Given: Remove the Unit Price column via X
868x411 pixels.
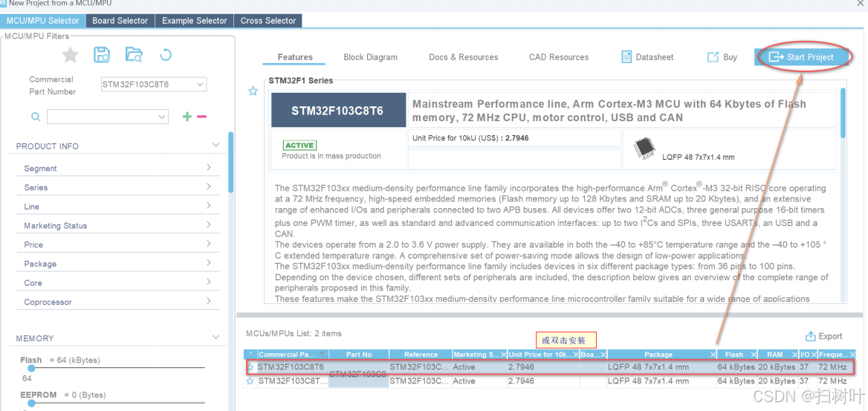Looking at the screenshot, I should (576, 355).
